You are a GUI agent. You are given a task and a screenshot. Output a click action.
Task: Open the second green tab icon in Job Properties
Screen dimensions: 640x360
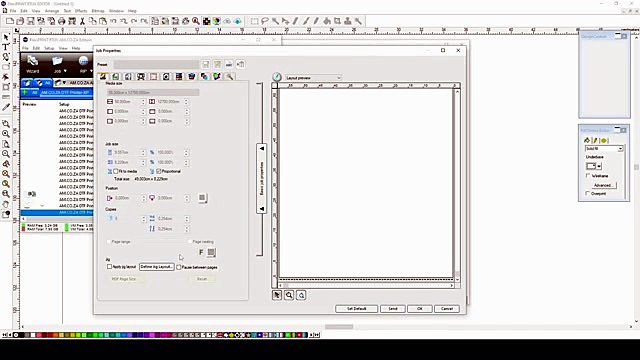point(116,77)
